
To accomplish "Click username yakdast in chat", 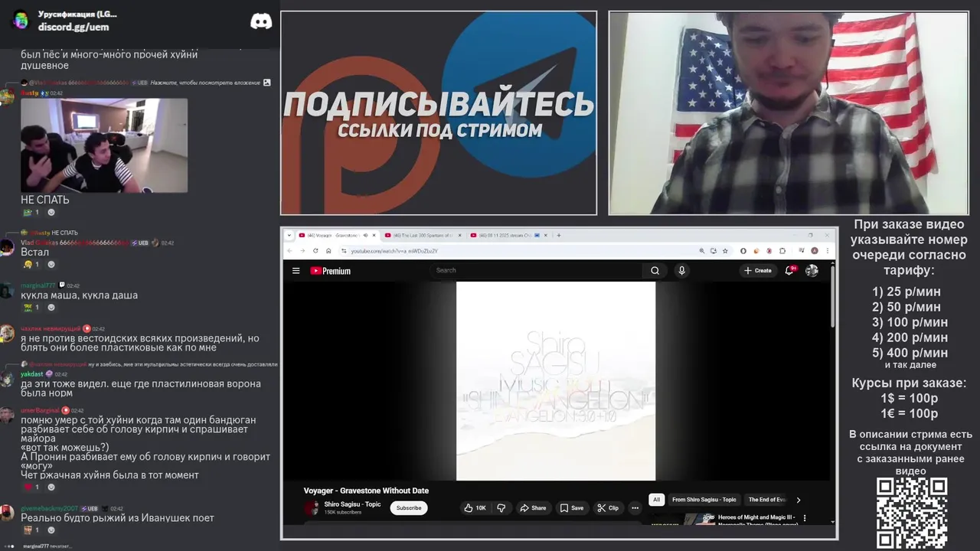I will click(31, 374).
